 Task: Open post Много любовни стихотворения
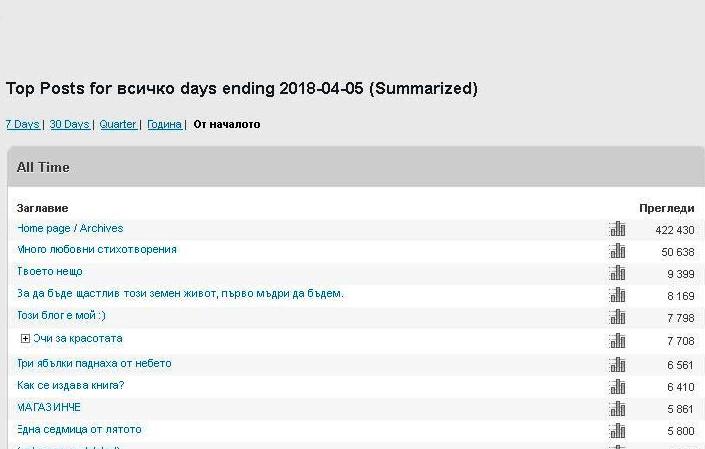(x=97, y=250)
